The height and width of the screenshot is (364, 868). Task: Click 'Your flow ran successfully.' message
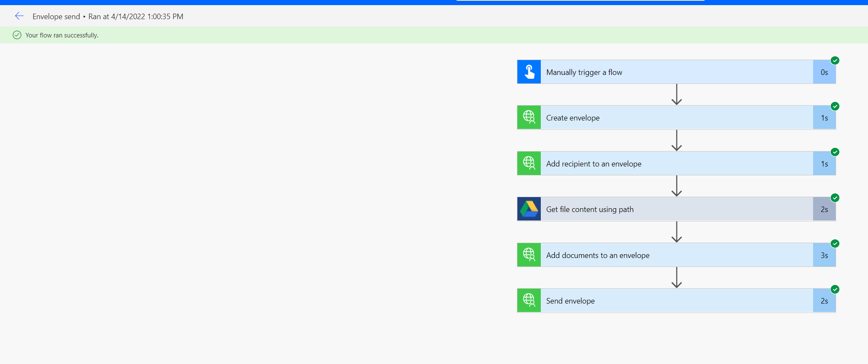62,35
